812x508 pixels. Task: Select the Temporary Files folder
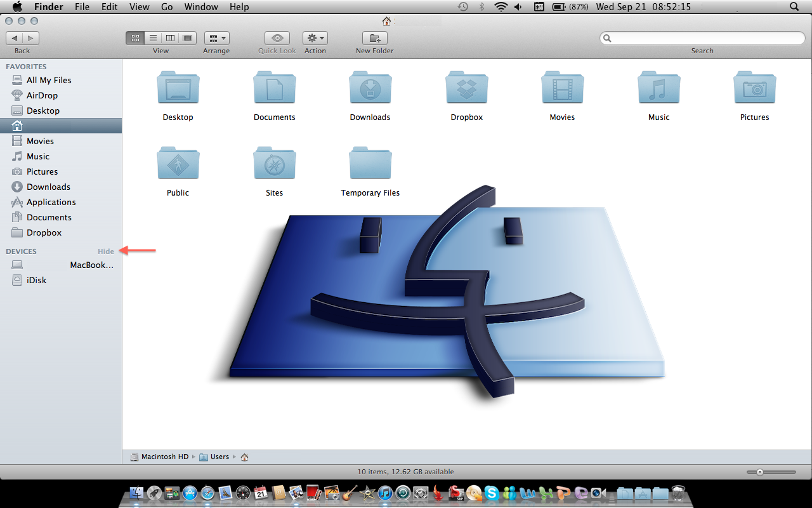370,163
